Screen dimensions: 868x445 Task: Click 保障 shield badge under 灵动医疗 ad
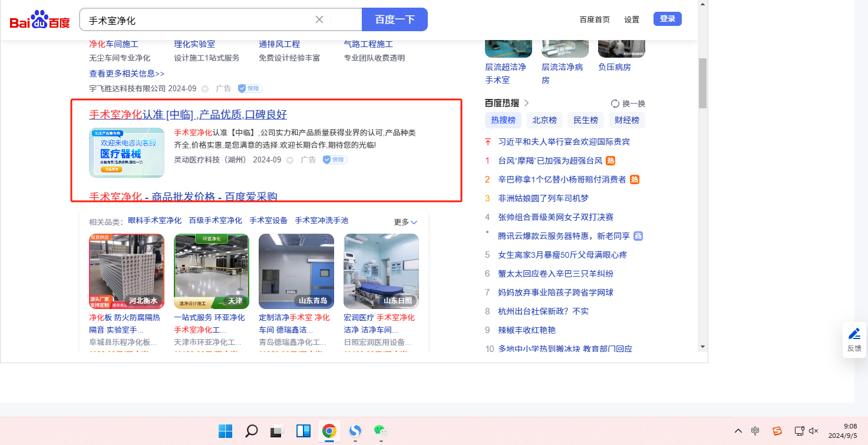point(335,160)
